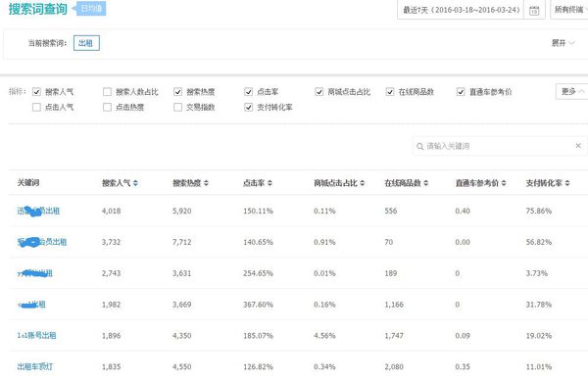Select the 2,080 online products cell
This screenshot has height=380, width=588.
[394, 366]
